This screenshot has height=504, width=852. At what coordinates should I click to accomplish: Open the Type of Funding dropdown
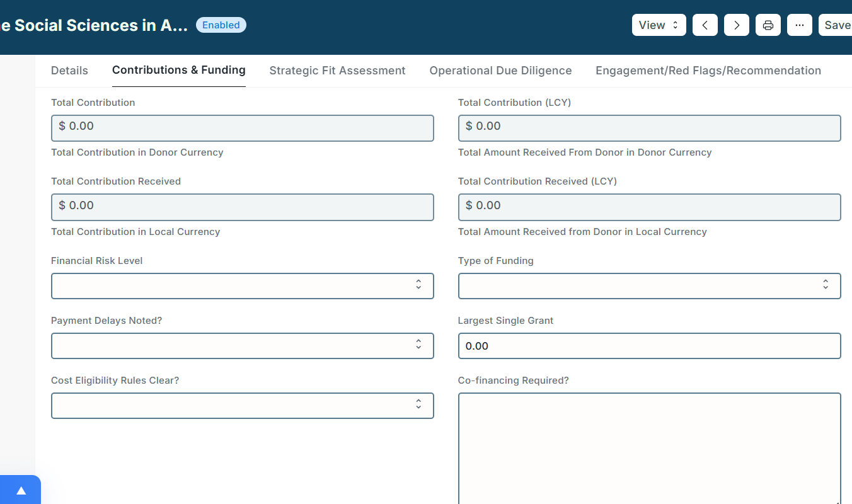[x=649, y=285]
